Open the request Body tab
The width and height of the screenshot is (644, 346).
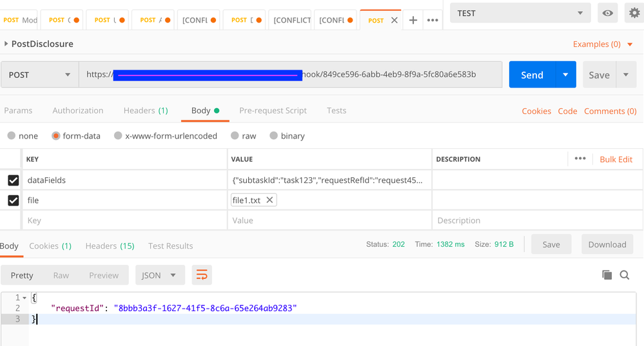205,110
